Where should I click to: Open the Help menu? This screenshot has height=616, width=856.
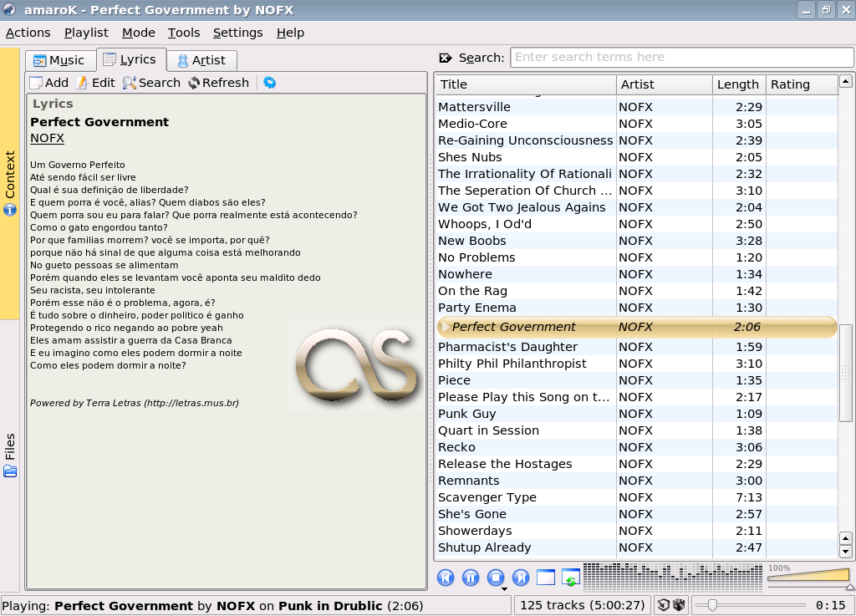click(x=290, y=33)
